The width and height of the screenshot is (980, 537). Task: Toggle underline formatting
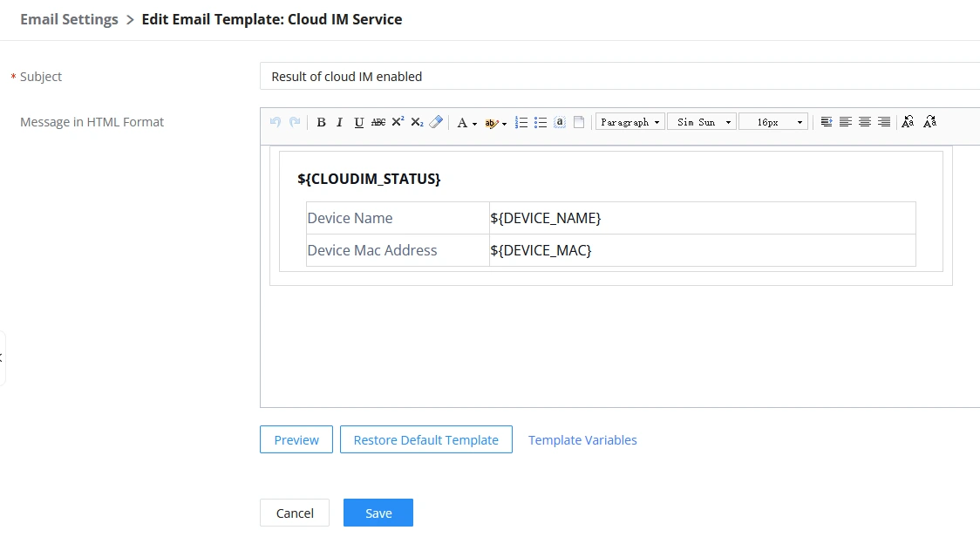[x=358, y=123]
